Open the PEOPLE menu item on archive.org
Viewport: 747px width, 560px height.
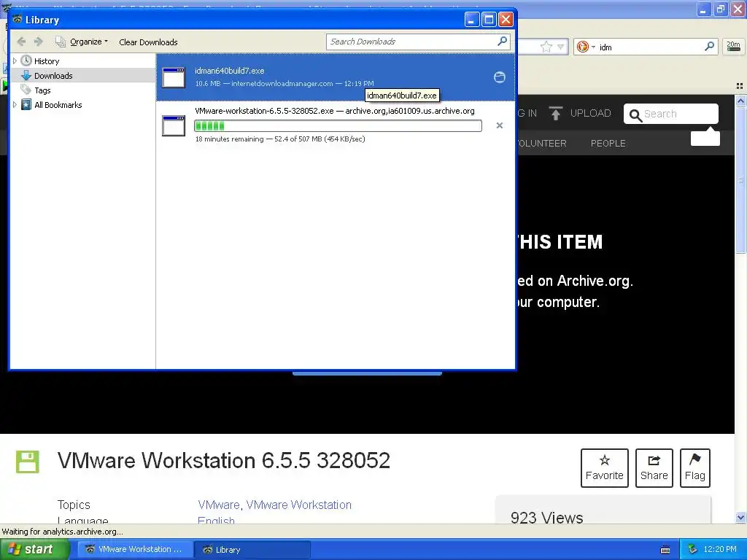point(608,144)
